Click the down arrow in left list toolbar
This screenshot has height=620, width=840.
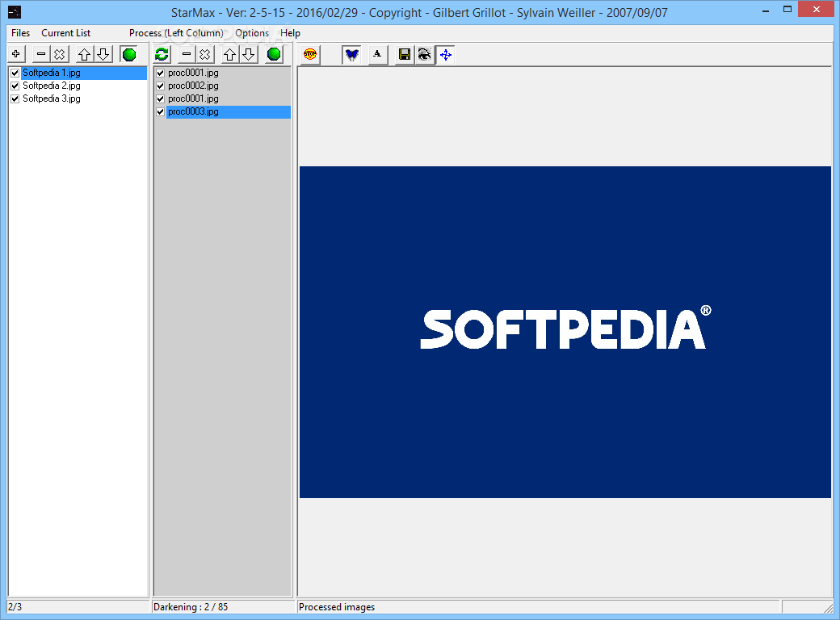[x=103, y=54]
